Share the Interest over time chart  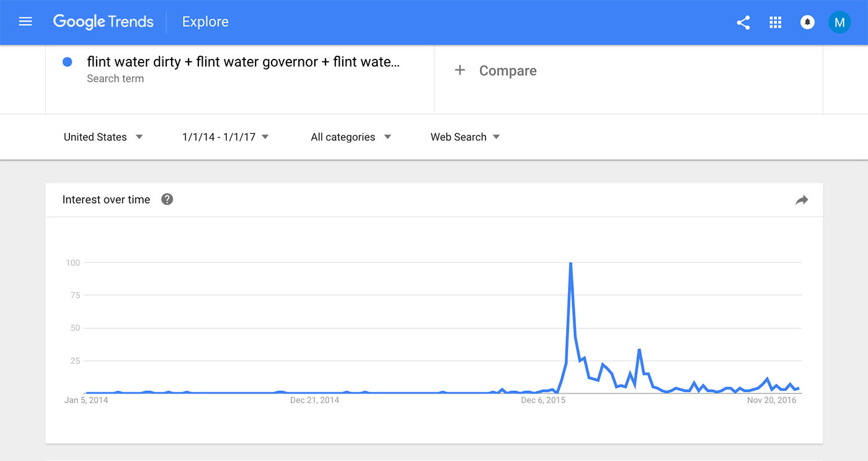click(x=802, y=200)
